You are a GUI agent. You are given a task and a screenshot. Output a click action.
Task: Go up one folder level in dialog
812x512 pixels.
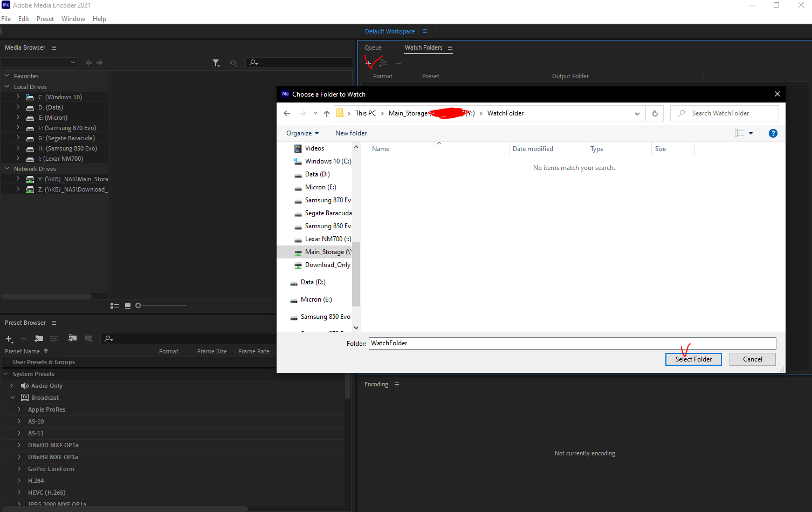[327, 113]
